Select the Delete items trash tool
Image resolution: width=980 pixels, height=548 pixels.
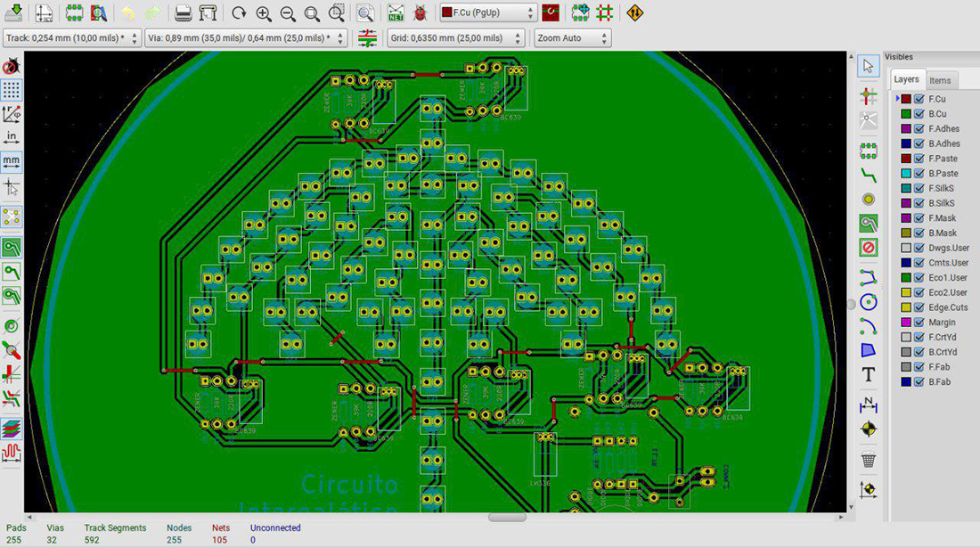[x=868, y=459]
